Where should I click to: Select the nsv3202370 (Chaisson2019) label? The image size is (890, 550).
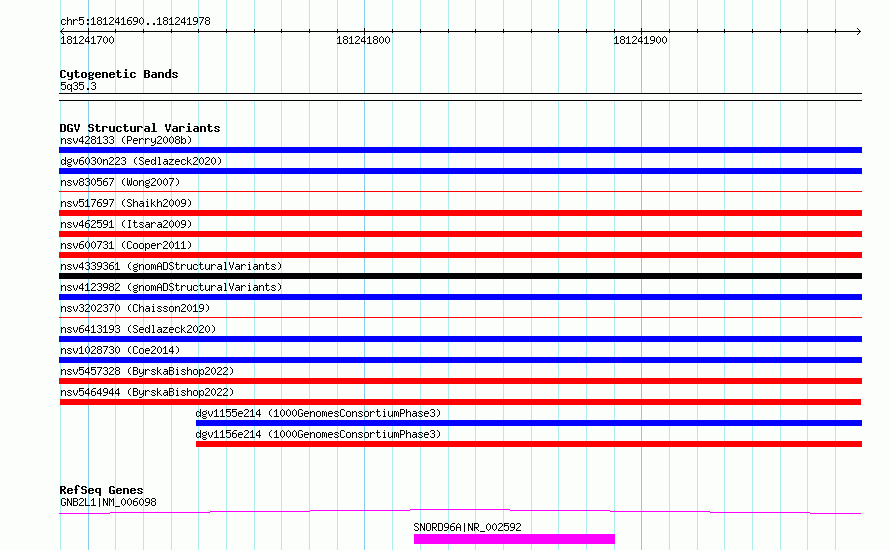[x=135, y=308]
